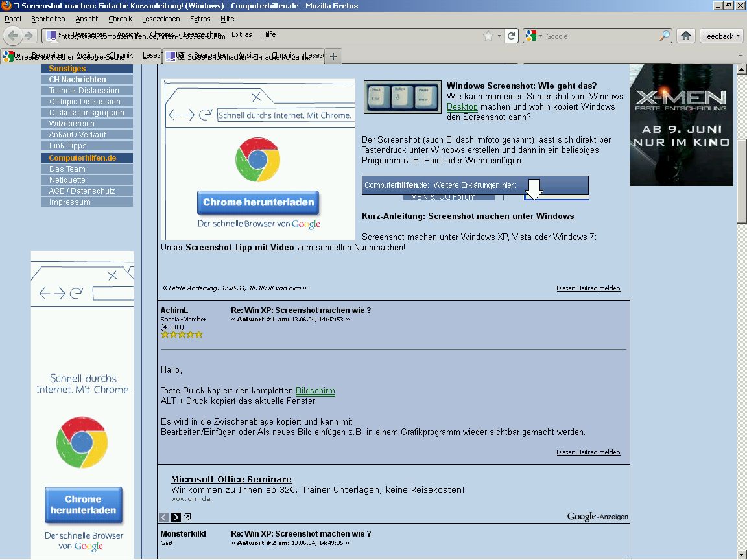Click Diesen Beitrag melden under AchimL's reply

pyautogui.click(x=588, y=452)
